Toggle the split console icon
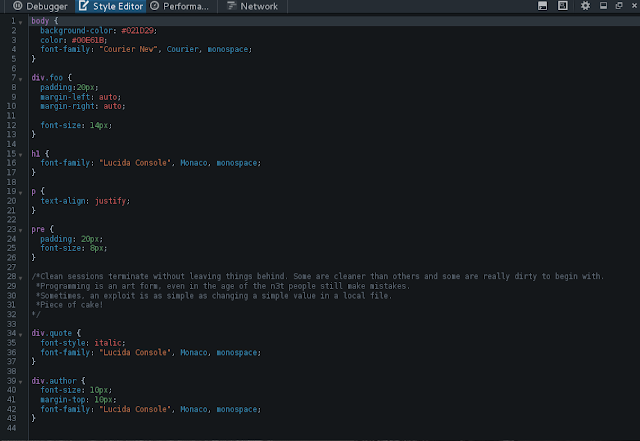Viewport: 640px width, 441px height. 542,6
